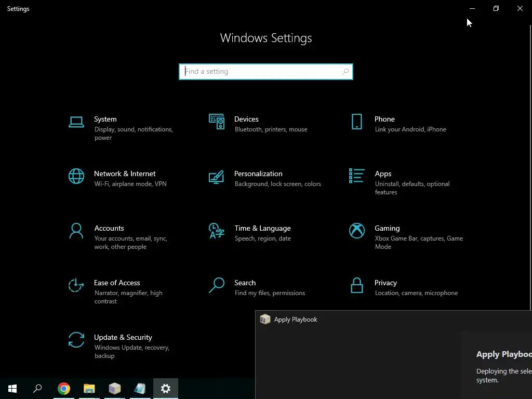This screenshot has height=399, width=532.
Task: Open taskbar search magnifier
Action: pyautogui.click(x=37, y=389)
